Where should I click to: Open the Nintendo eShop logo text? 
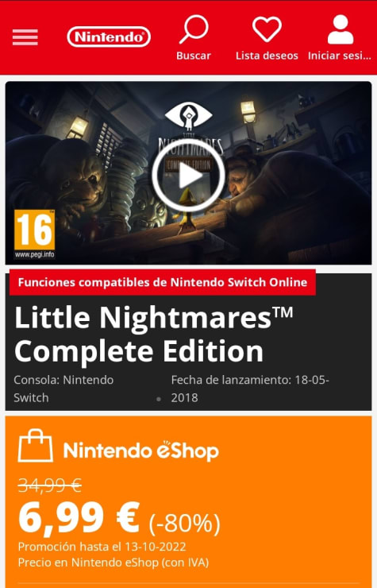pos(141,450)
